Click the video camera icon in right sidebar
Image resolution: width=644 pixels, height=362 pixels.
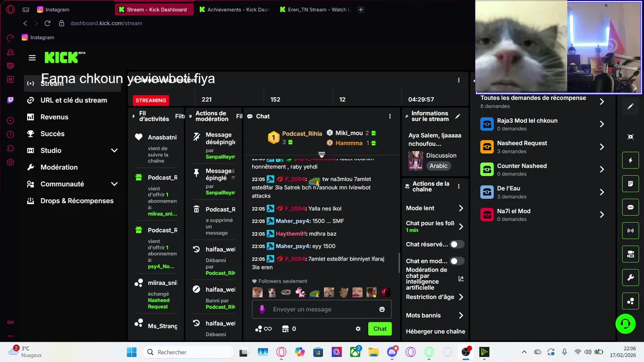(630, 254)
